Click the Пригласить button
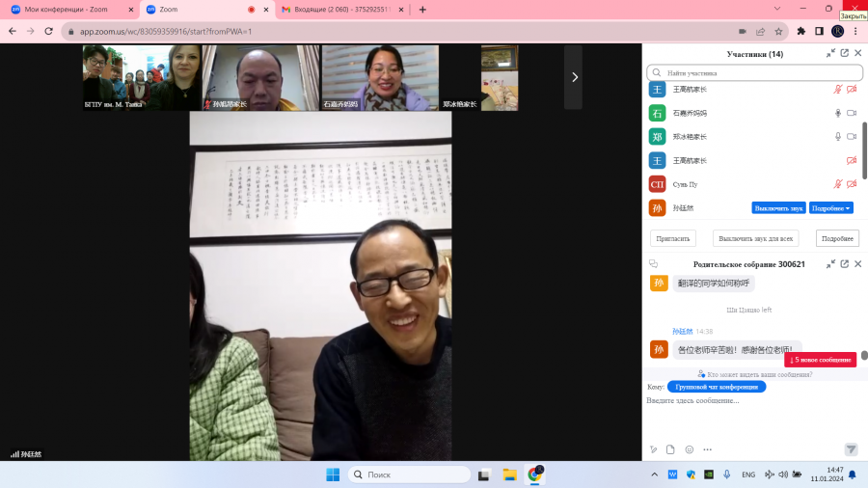This screenshot has height=488, width=868. pos(672,238)
